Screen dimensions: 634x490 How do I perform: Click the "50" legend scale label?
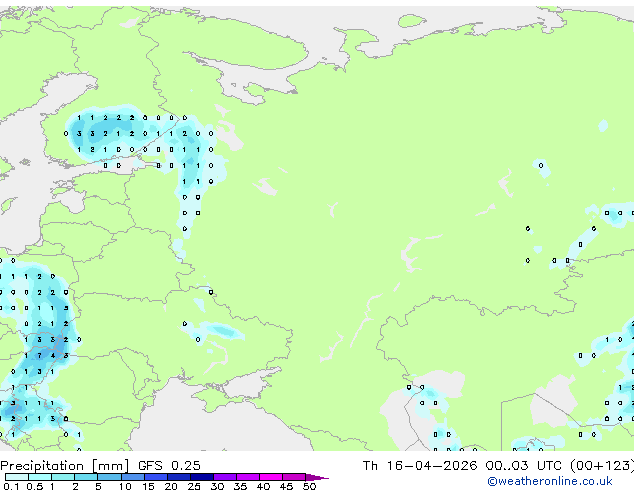(309, 486)
